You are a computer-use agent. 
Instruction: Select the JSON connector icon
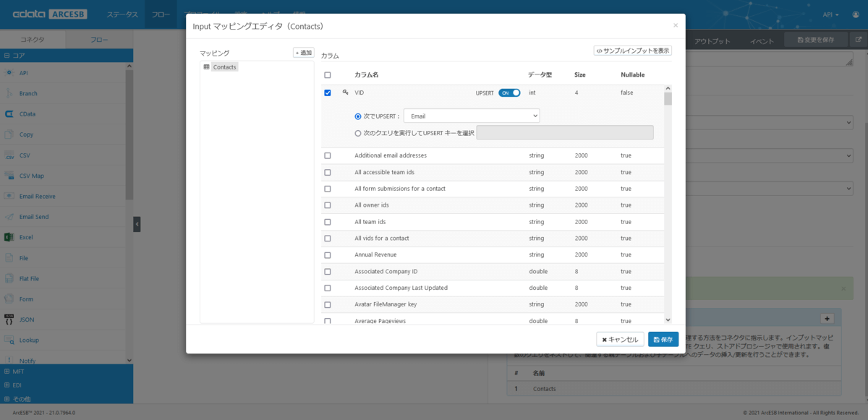pos(9,319)
